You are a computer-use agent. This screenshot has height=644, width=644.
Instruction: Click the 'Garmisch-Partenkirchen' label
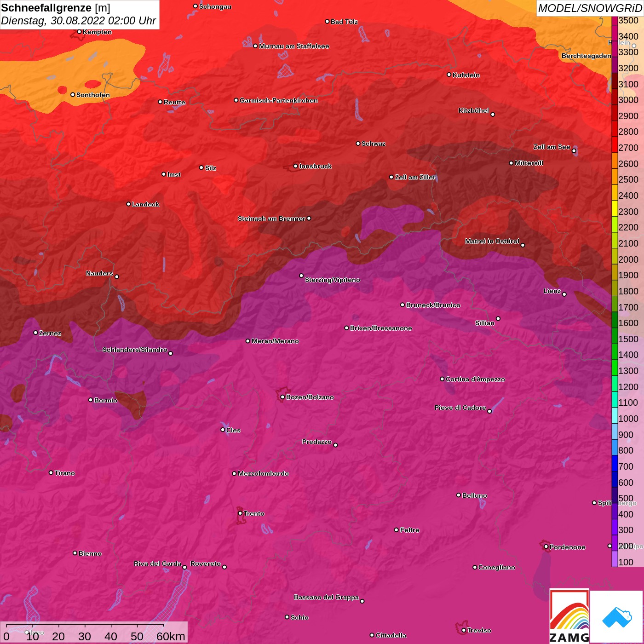click(x=279, y=100)
